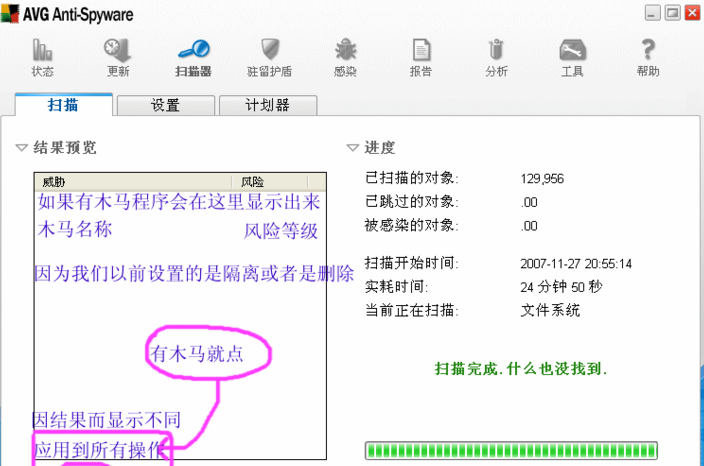Viewport: 704px width, 466px height.
Task: Click the 当前正在扫描 label
Action: [x=412, y=310]
